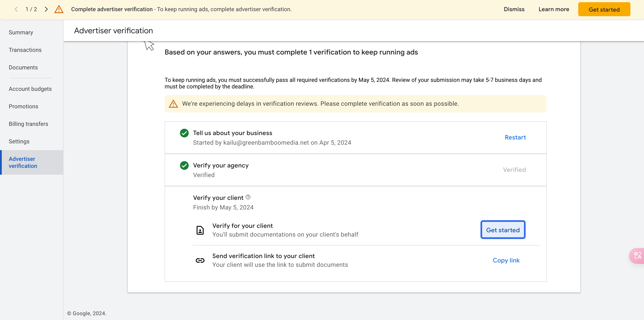Click the verification delay warning message
Image resolution: width=644 pixels, height=320 pixels.
(320, 104)
